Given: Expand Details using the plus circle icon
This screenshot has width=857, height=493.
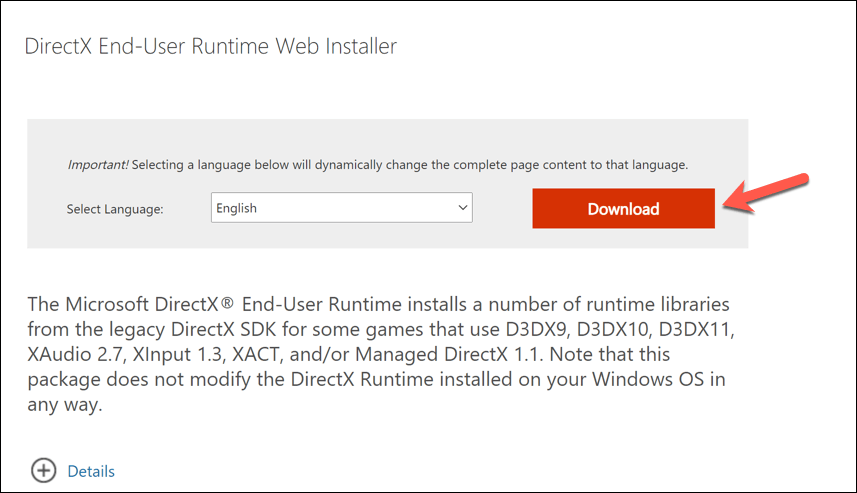Looking at the screenshot, I should click(x=43, y=471).
